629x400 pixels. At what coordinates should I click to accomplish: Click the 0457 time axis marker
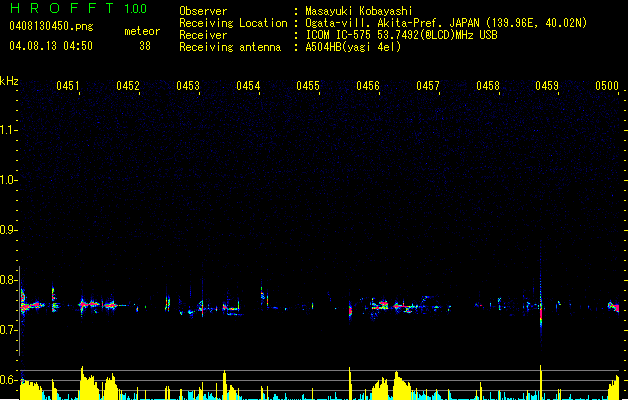(x=428, y=86)
